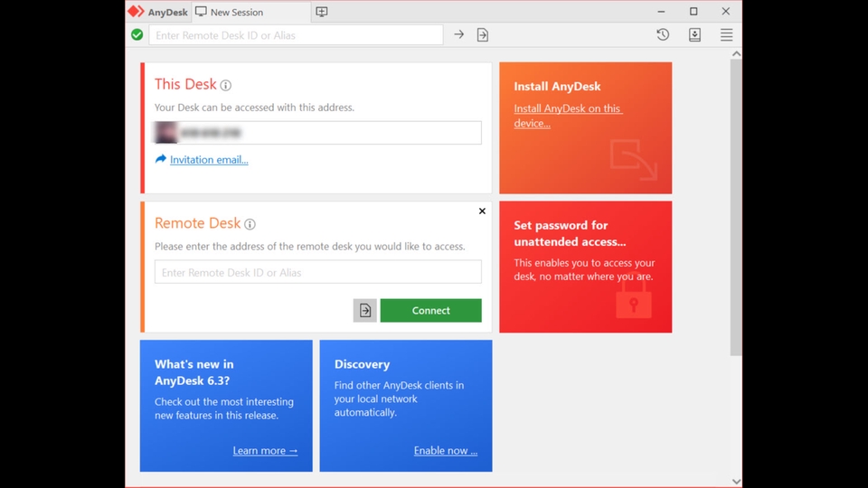The image size is (868, 488).
Task: Switch to the New Session tab
Action: [x=250, y=12]
